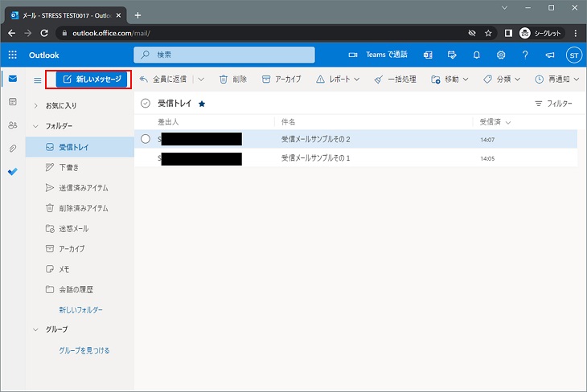Open the feedback megaphone icon
This screenshot has width=587, height=392.
(x=549, y=55)
